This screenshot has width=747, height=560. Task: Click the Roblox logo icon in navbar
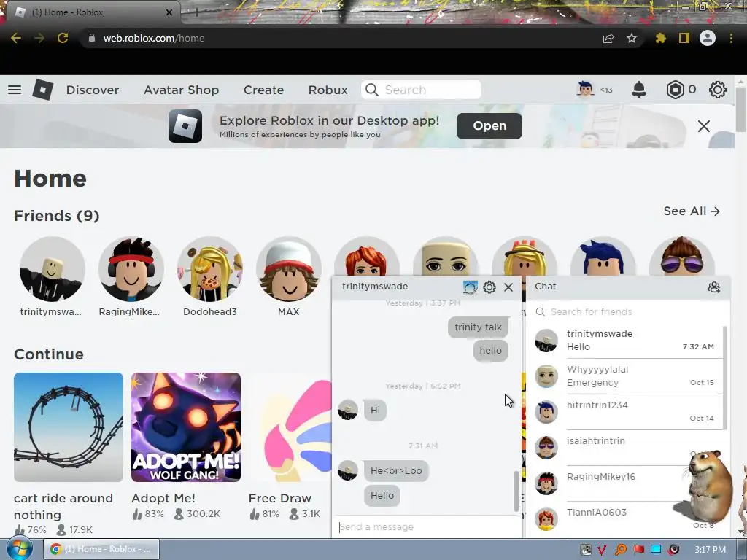click(x=42, y=90)
